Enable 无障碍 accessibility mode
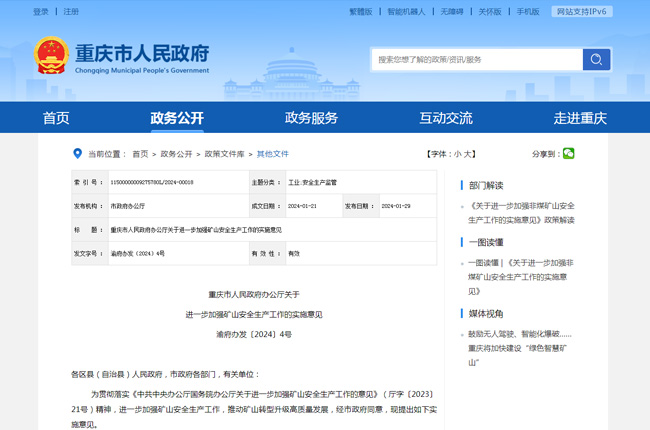Screen dimensions: 650x430 coord(451,12)
